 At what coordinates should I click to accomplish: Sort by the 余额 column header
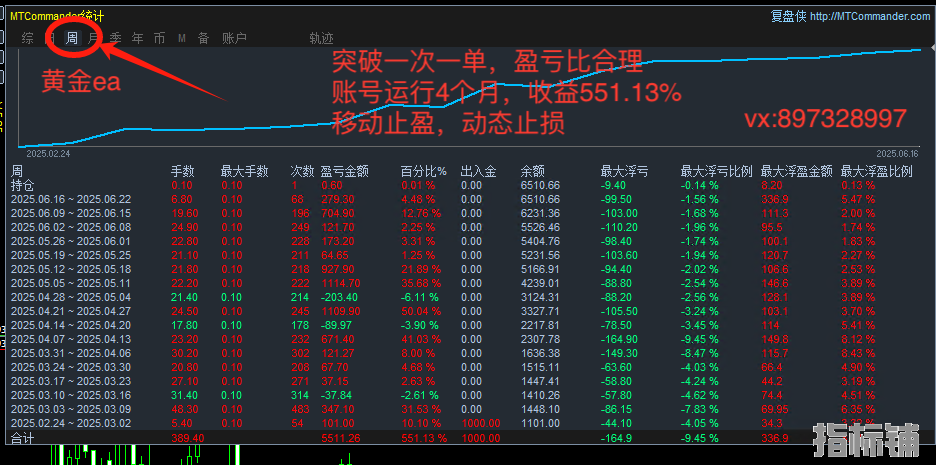532,171
